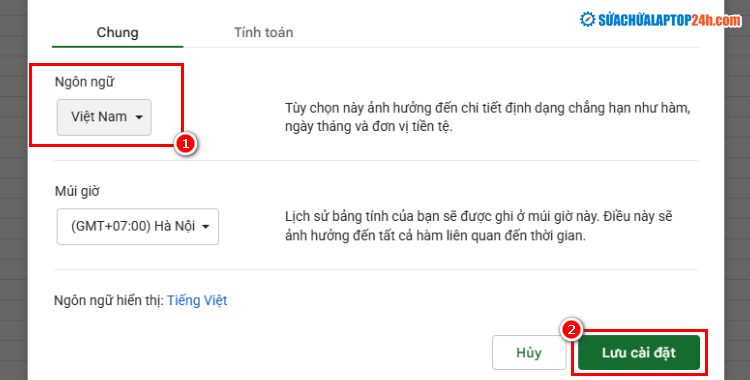The width and height of the screenshot is (750, 380).
Task: Click the Tiếng Việt display language link
Action: coord(197,301)
